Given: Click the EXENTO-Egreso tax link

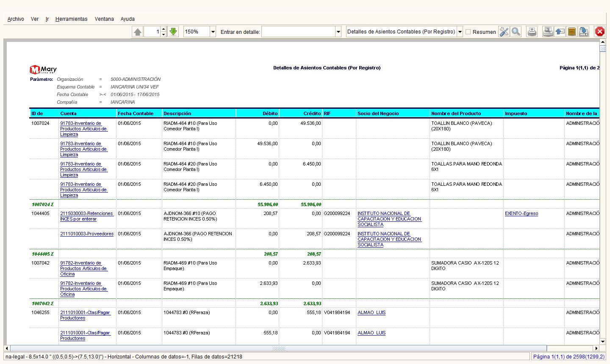Looking at the screenshot, I should point(521,214).
